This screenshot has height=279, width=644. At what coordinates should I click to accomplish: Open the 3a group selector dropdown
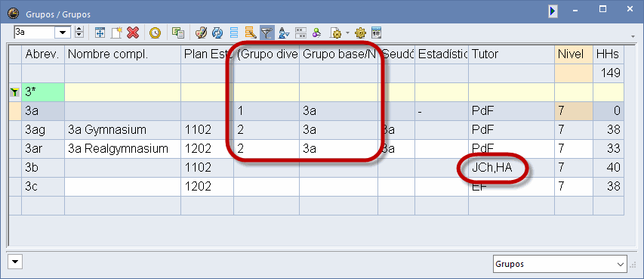[63, 33]
